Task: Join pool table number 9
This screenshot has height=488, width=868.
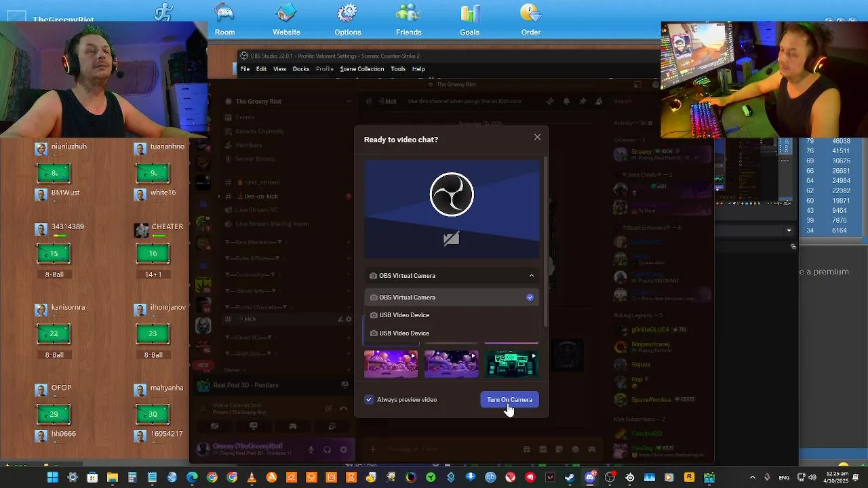Action: coord(153,174)
